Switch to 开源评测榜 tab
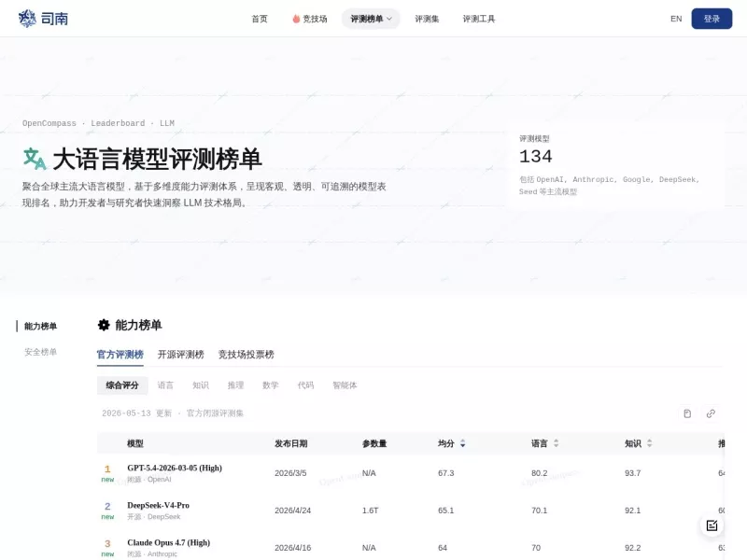The height and width of the screenshot is (560, 747). (x=180, y=355)
